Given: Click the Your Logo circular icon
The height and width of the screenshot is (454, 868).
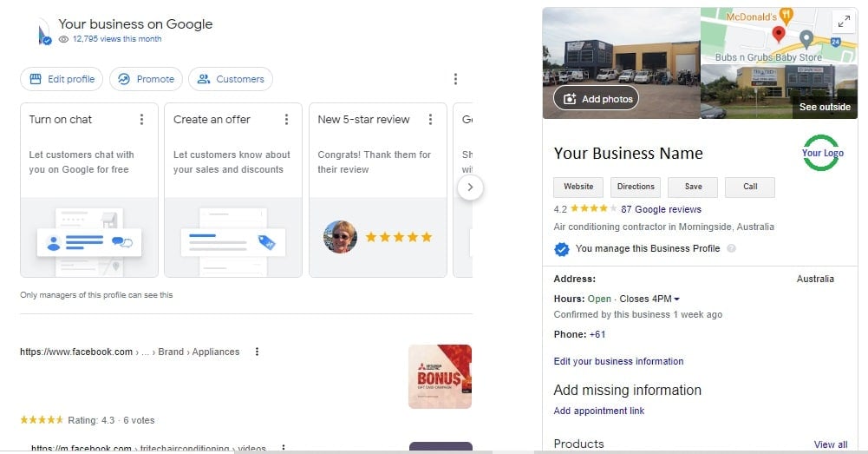Looking at the screenshot, I should (x=822, y=153).
